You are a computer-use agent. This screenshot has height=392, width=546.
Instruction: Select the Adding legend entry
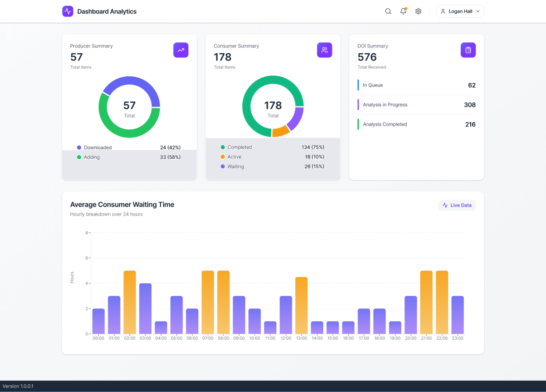point(92,157)
